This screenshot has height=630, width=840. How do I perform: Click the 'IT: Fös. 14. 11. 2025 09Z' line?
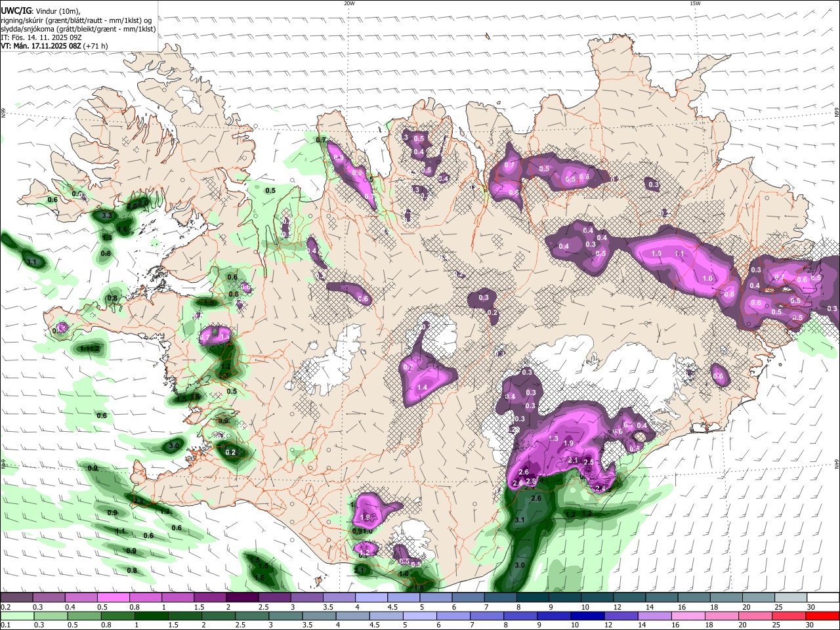coord(41,37)
